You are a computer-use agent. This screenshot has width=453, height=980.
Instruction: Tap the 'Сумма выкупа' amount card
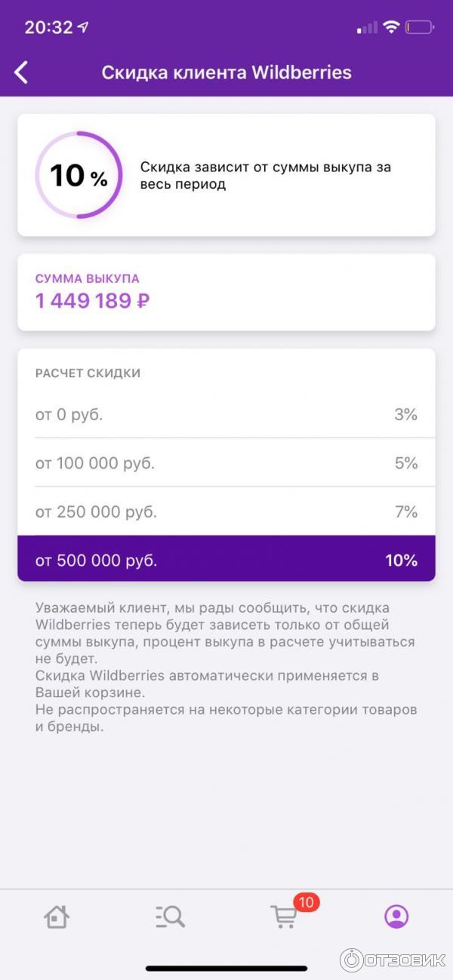pos(226,292)
